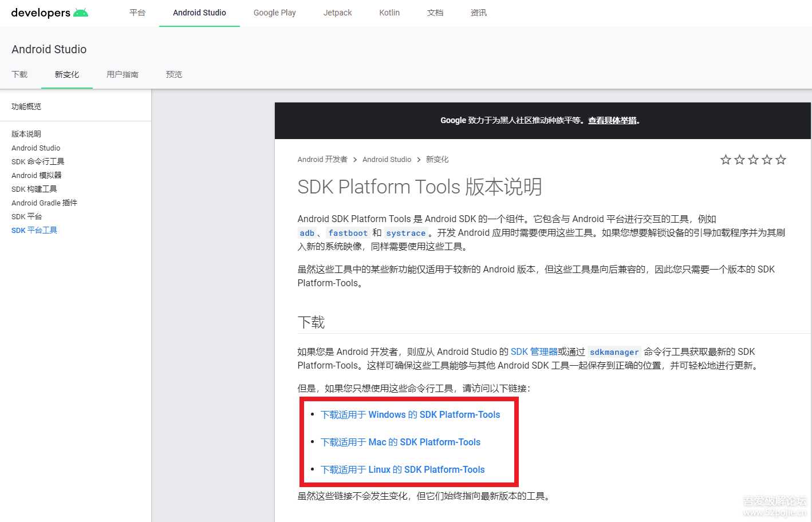Open the Google Play menu item
Screen dimensions: 812x522
click(274, 12)
